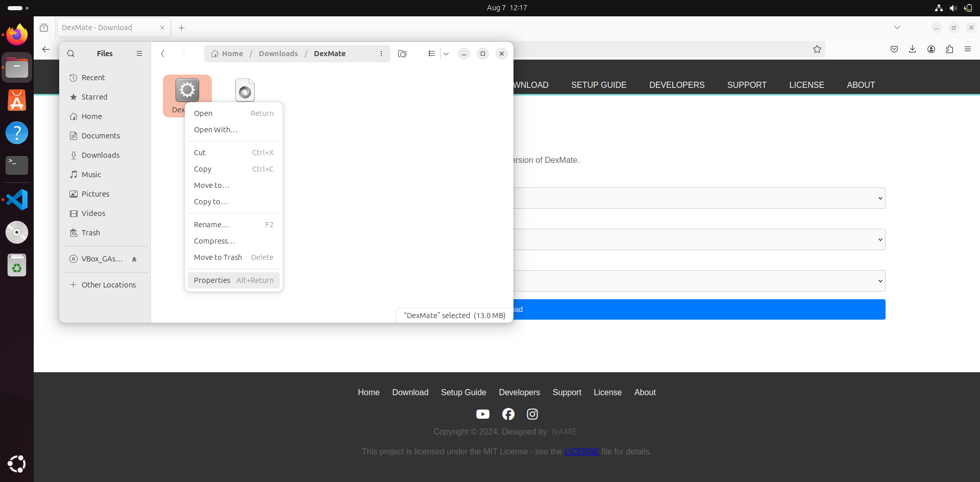Image resolution: width=980 pixels, height=482 pixels.
Task: Open the Instagram icon in the footer
Action: pos(532,414)
